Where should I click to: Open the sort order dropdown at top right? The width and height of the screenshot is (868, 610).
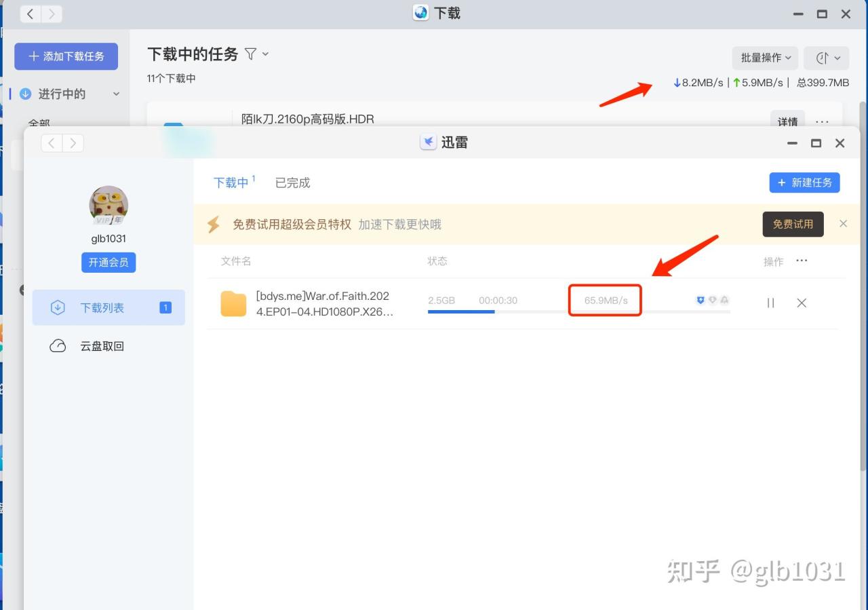click(x=826, y=58)
